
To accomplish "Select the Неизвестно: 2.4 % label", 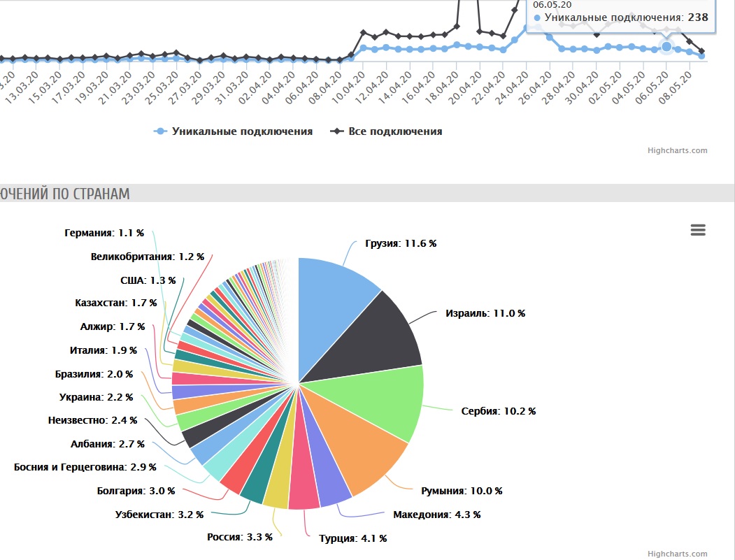I will click(x=92, y=420).
